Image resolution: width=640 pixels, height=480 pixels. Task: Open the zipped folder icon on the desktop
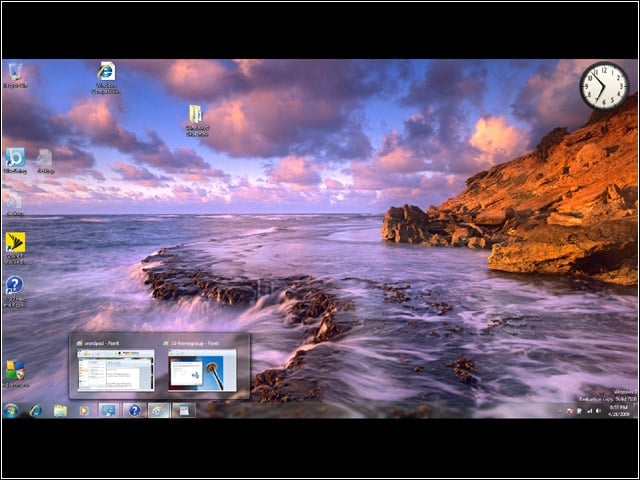pyautogui.click(x=197, y=120)
